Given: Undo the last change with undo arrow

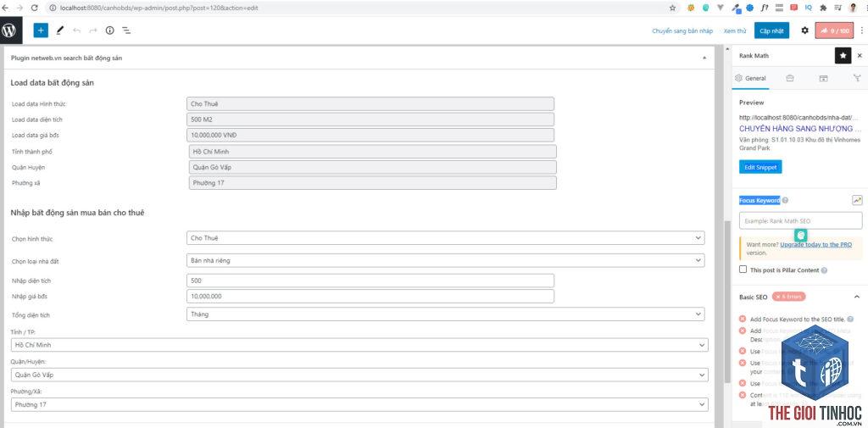Looking at the screenshot, I should tap(76, 31).
